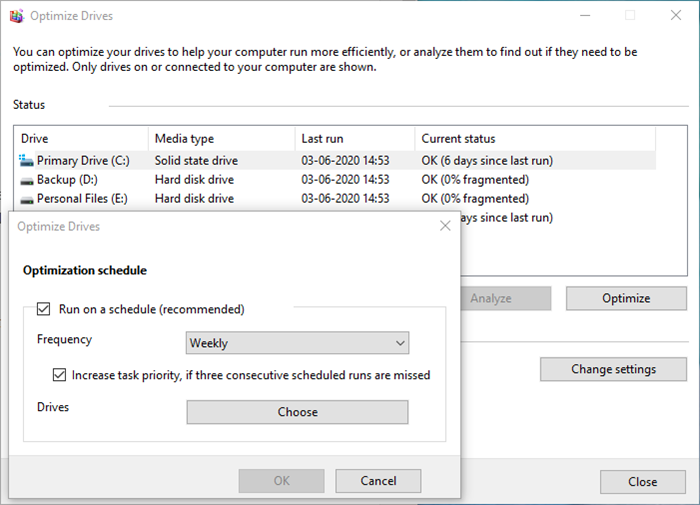Viewport: 700px width, 505px height.
Task: Click the Optimize button
Action: 626,298
